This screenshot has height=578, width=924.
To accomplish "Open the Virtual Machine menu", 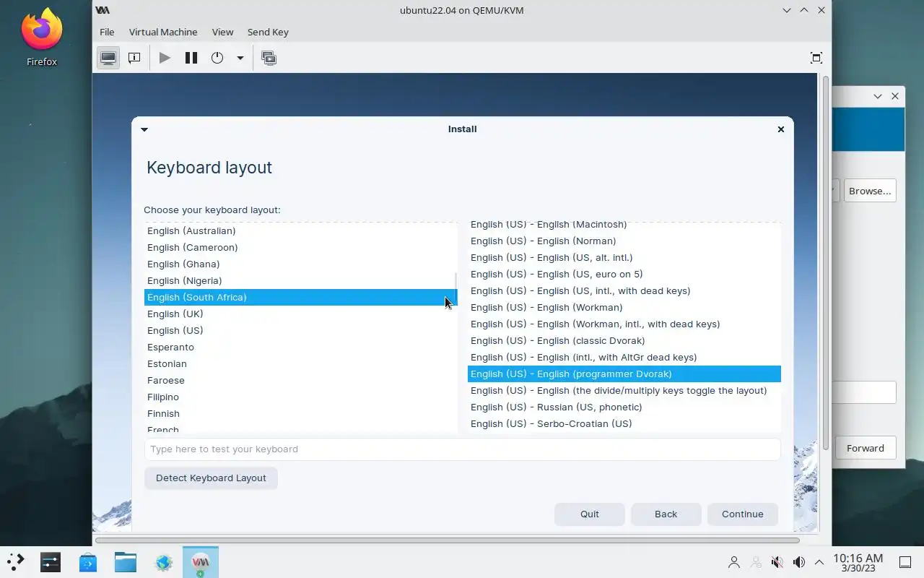I will (163, 32).
